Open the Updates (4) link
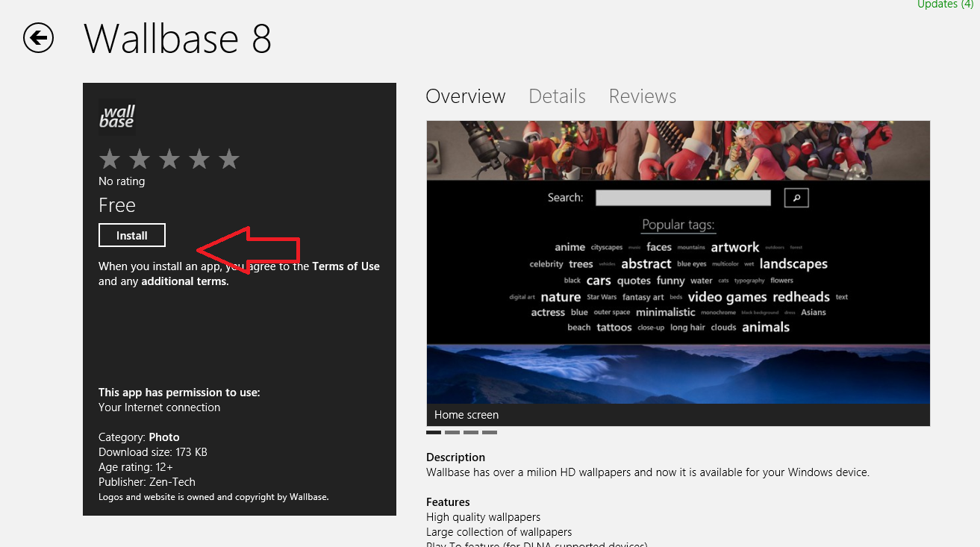Viewport: 980px width, 547px height. pyautogui.click(x=945, y=4)
